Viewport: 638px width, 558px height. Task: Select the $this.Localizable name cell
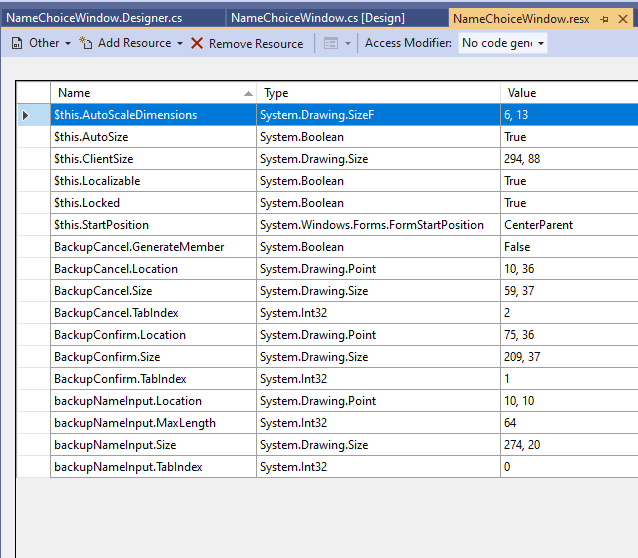pyautogui.click(x=153, y=181)
